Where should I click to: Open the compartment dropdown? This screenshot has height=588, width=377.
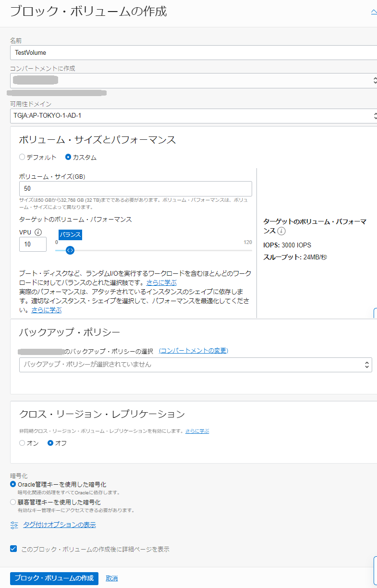tap(192, 81)
